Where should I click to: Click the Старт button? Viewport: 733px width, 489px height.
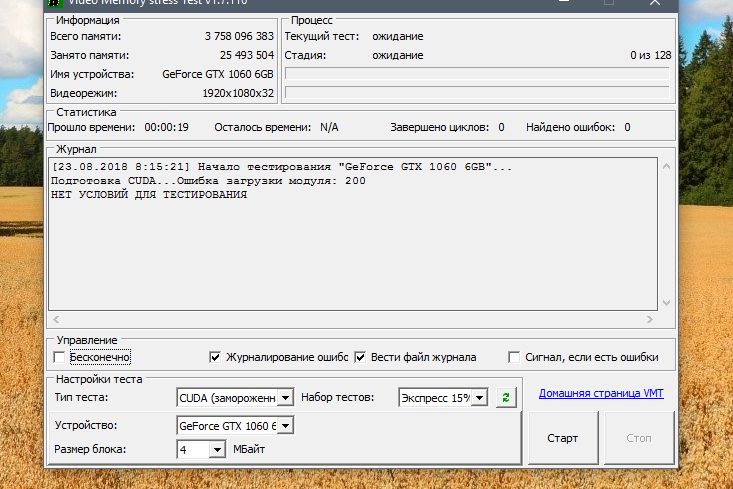point(563,438)
